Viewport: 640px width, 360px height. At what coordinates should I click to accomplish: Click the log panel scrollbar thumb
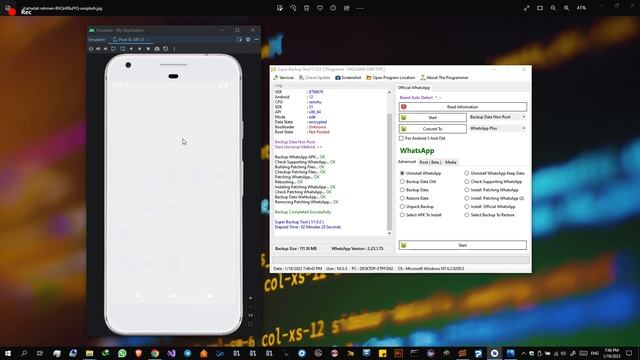point(389,171)
